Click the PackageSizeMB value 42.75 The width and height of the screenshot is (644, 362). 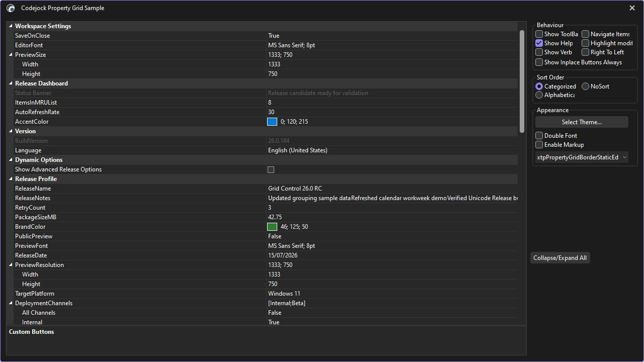[x=275, y=217]
